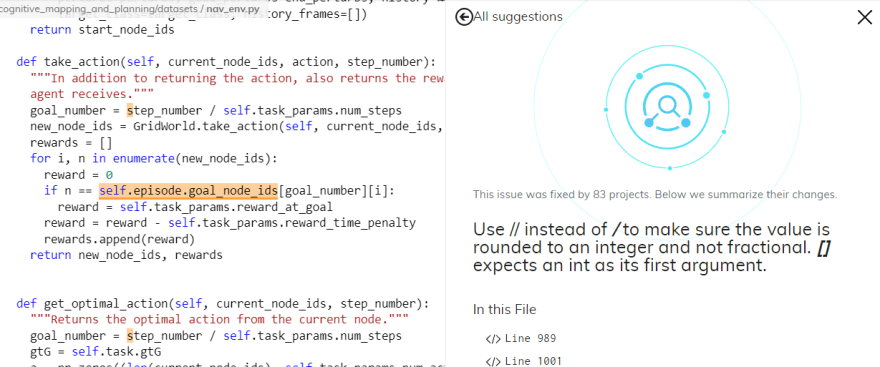The height and width of the screenshot is (367, 880).
Task: Close the suggestions panel with X
Action: coord(865,17)
